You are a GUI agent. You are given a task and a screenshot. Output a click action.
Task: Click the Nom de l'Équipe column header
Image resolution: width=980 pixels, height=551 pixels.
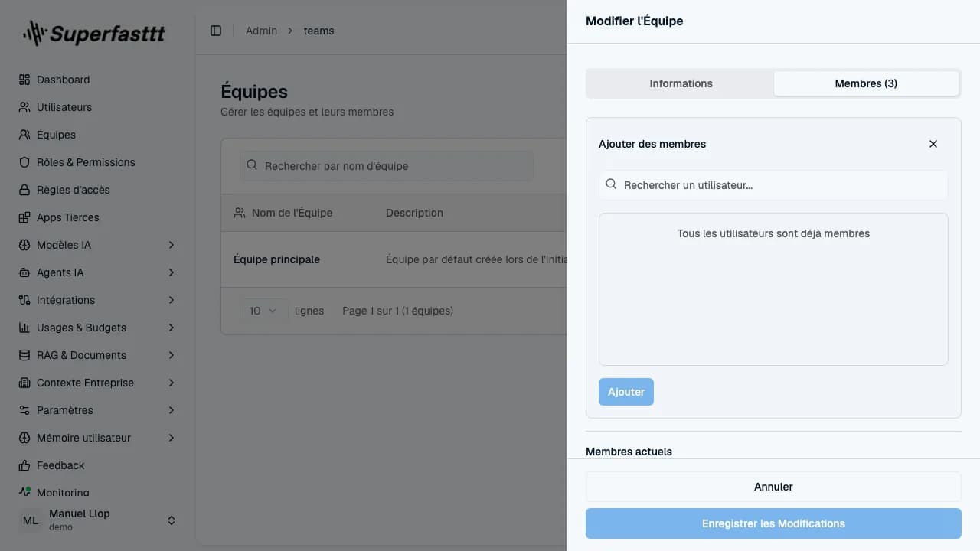coord(292,213)
